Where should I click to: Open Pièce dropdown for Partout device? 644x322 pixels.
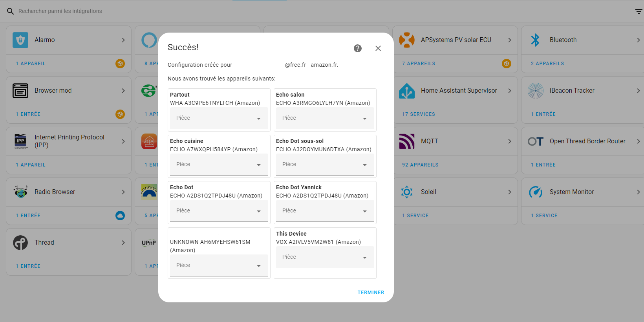(219, 118)
